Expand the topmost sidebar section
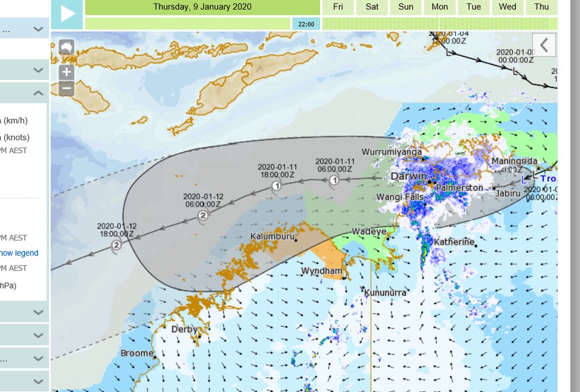Screen dimensions: 580x392 38,28
